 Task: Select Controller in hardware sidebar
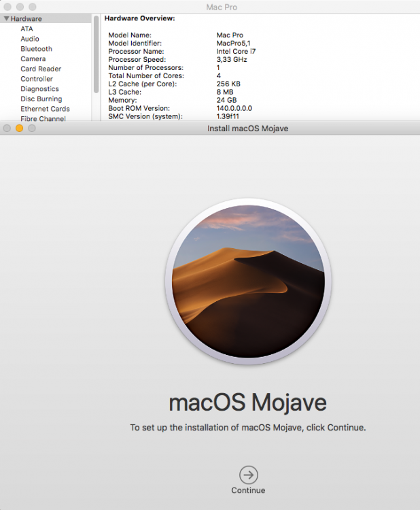37,79
